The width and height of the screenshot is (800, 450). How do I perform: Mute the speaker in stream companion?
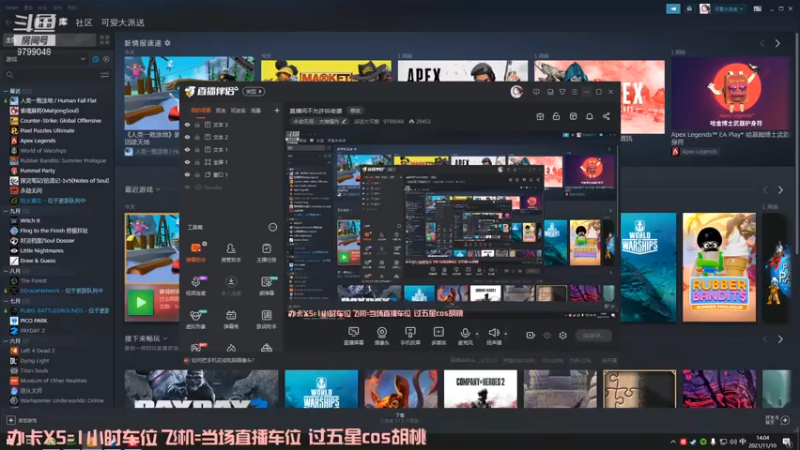click(x=493, y=335)
